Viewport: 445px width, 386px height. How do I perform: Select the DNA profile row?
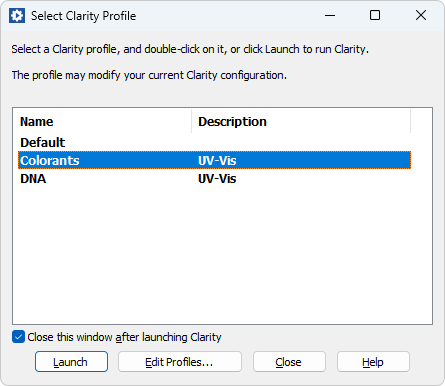214,179
